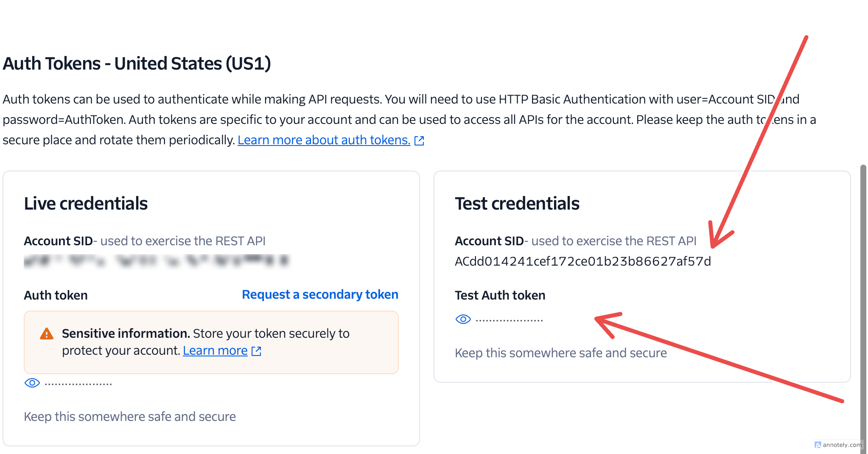Select the Test credentials Account SID value
This screenshot has width=868, height=454.
(x=583, y=262)
